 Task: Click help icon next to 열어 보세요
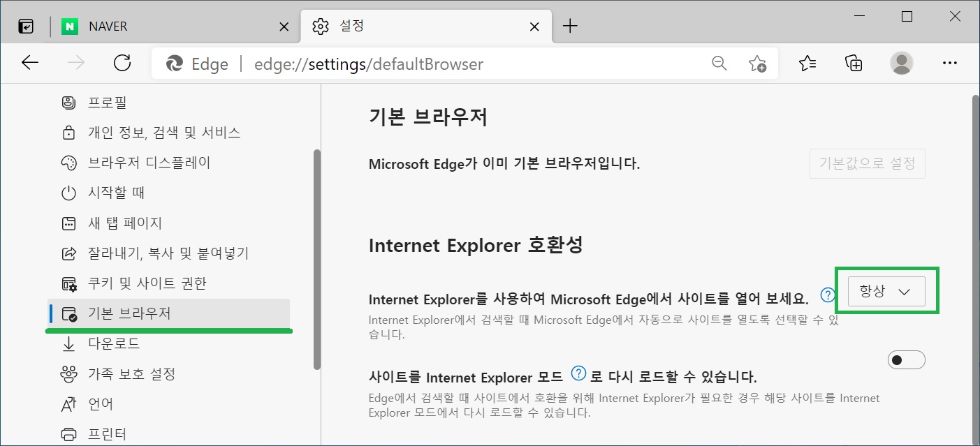coord(828,295)
